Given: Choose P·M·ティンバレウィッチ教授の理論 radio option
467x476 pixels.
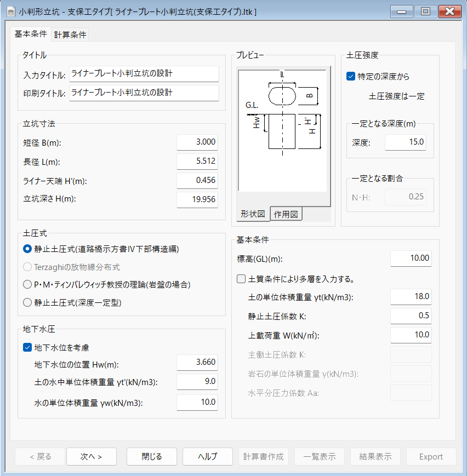Looking at the screenshot, I should (x=27, y=284).
